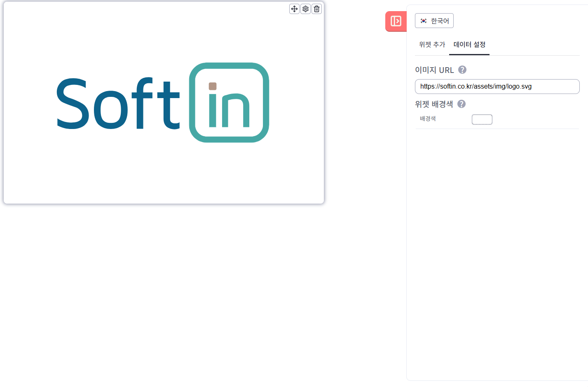
Task: Click the blue 'Soft' logo text
Action: (118, 104)
